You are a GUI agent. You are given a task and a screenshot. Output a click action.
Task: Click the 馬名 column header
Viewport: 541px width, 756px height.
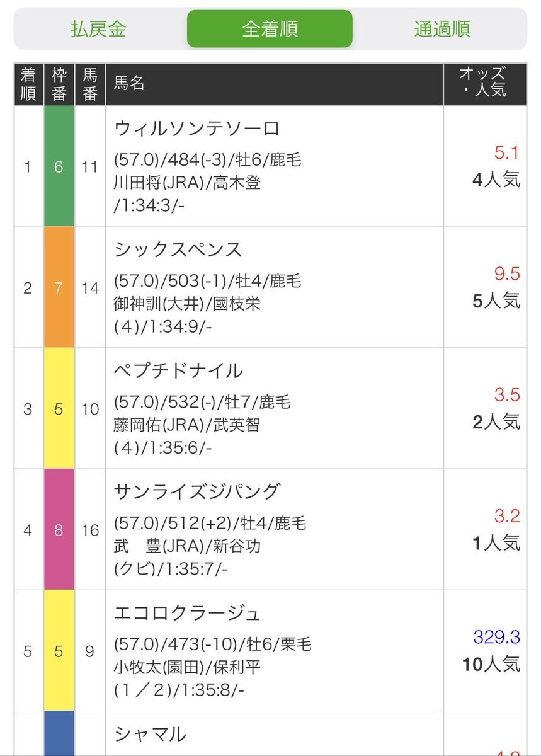click(x=129, y=84)
